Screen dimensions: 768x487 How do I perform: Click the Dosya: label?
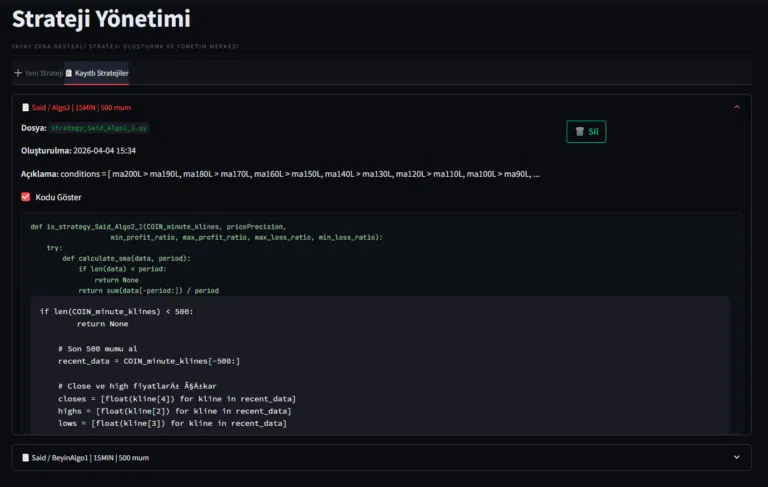click(34, 128)
